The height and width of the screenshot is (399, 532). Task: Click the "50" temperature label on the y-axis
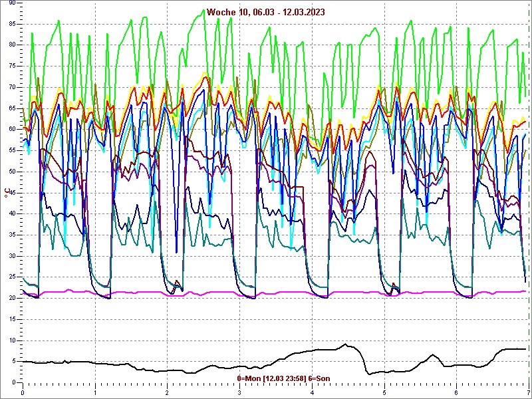pos(12,172)
